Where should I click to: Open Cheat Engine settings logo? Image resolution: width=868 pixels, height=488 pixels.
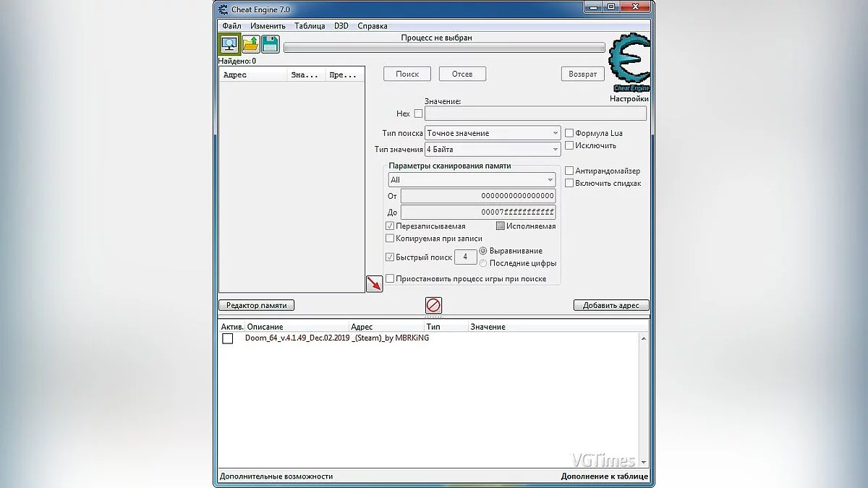pos(629,66)
